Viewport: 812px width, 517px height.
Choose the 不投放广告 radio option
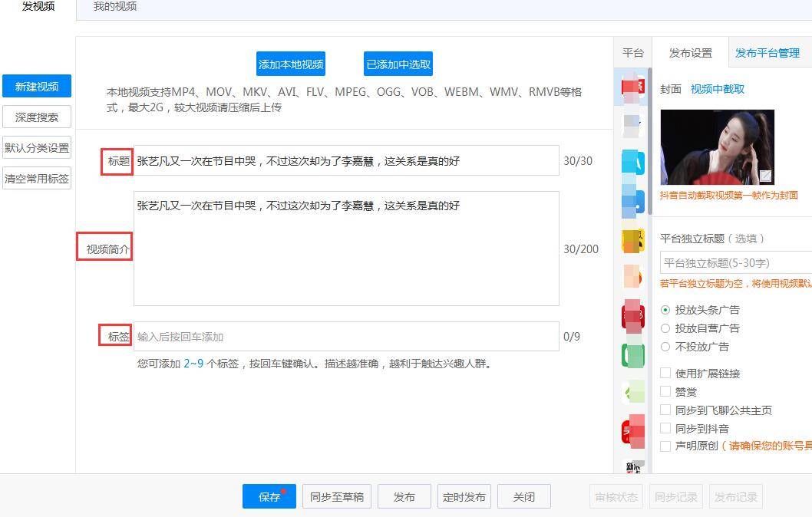pyautogui.click(x=665, y=347)
